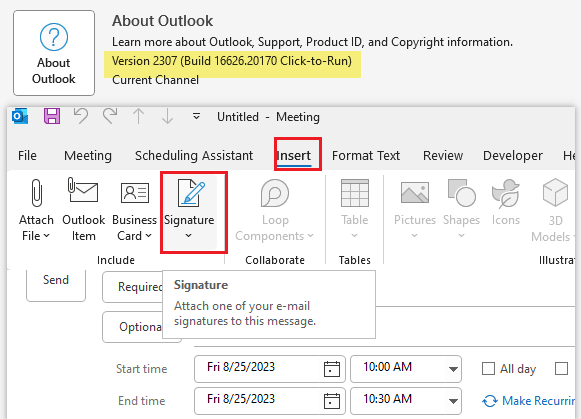Click the Current Channel text

[x=155, y=80]
